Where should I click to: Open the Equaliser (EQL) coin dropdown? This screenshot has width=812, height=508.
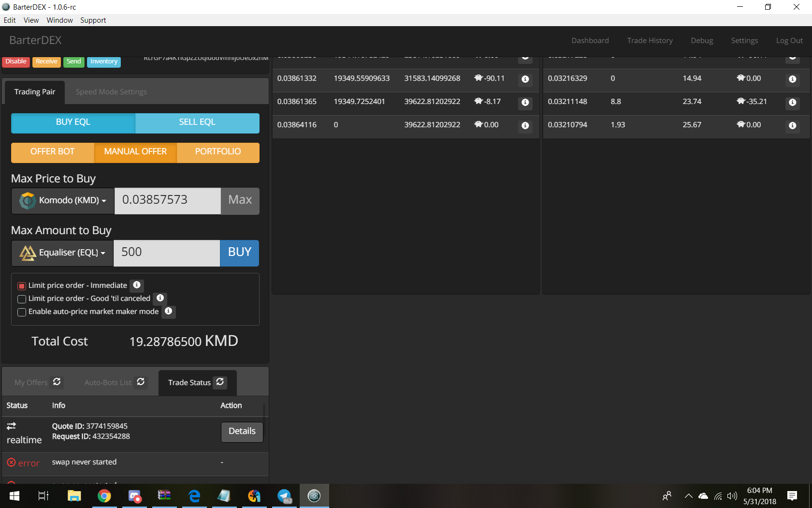point(62,253)
